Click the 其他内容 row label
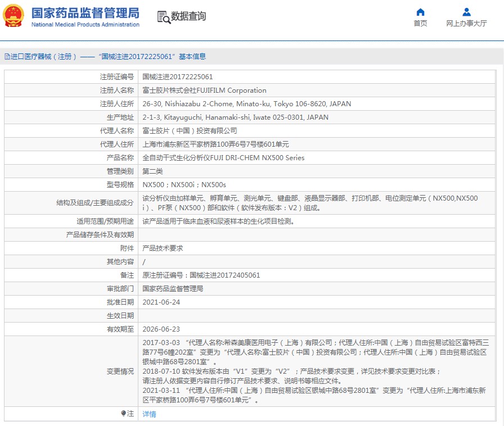The height and width of the screenshot is (426, 504). (x=120, y=262)
